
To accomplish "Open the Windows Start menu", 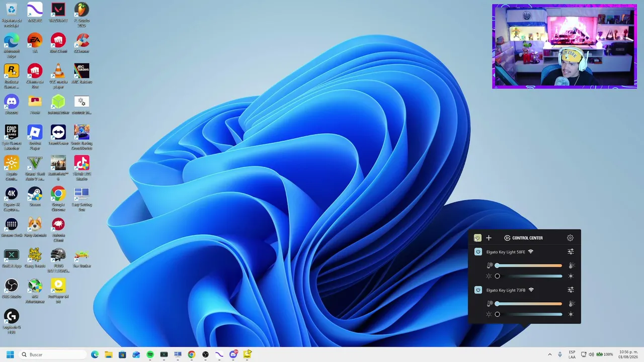I will [10, 354].
